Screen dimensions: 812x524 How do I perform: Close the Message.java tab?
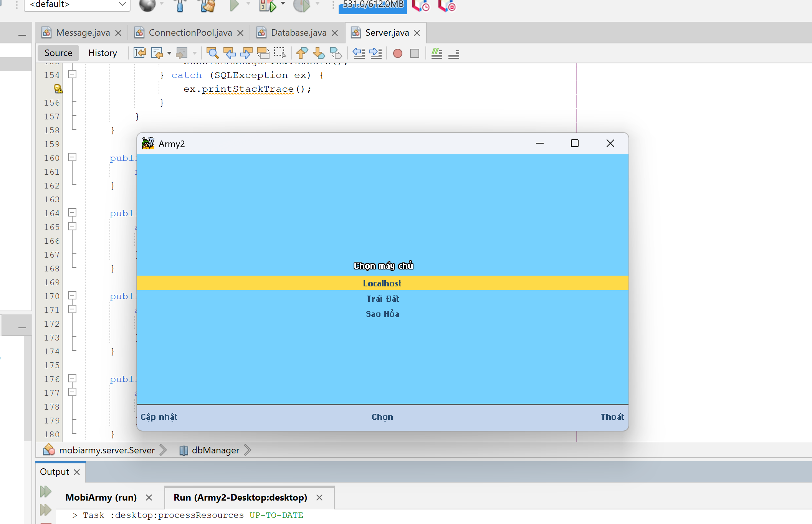[x=118, y=33]
